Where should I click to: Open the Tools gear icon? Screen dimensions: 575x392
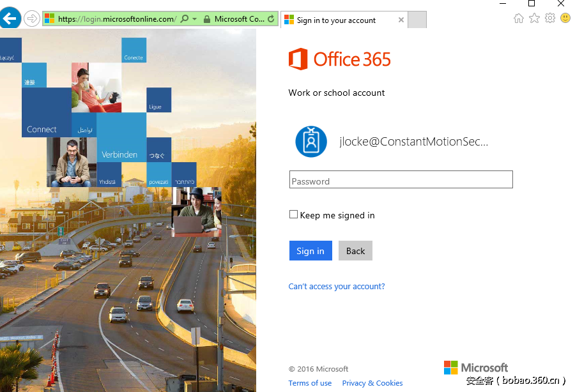tap(550, 18)
